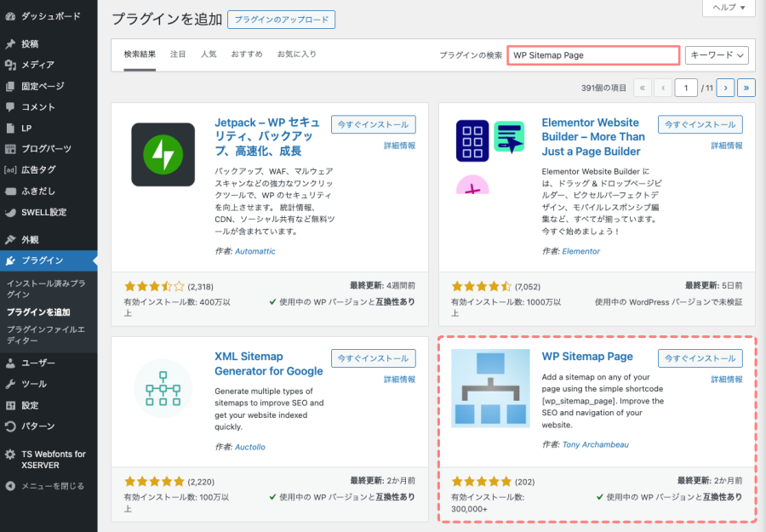Image resolution: width=766 pixels, height=532 pixels.
Task: Click the ブログパーツ icon in sidebar
Action: 10,149
